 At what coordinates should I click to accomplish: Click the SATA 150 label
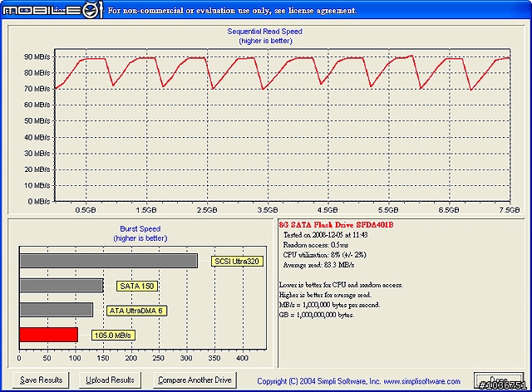click(x=137, y=287)
